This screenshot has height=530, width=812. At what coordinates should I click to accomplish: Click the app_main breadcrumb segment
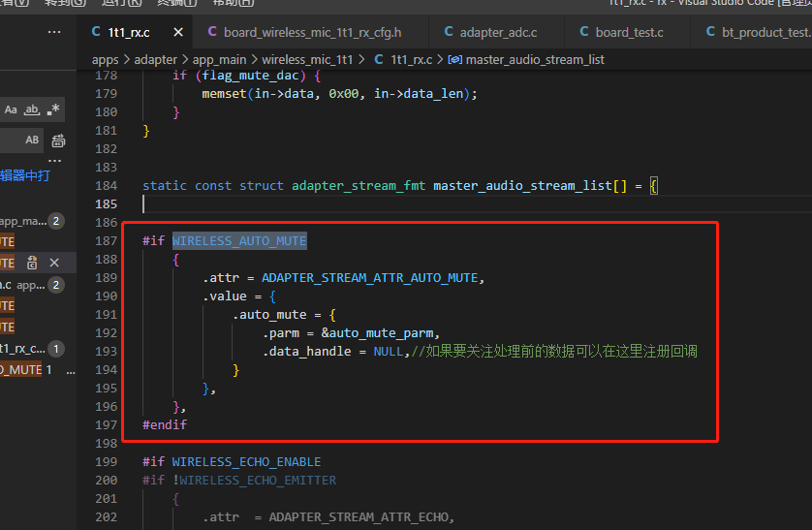click(220, 60)
